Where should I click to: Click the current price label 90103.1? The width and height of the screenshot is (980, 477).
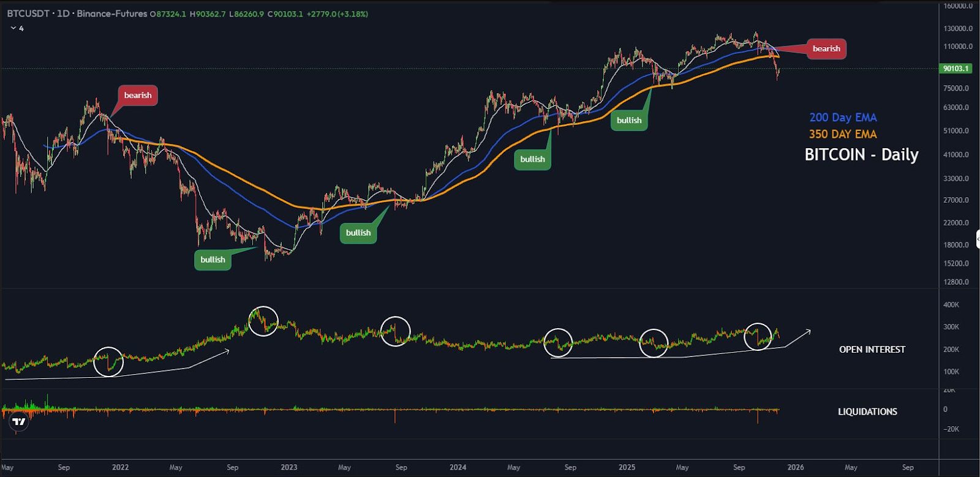(956, 69)
